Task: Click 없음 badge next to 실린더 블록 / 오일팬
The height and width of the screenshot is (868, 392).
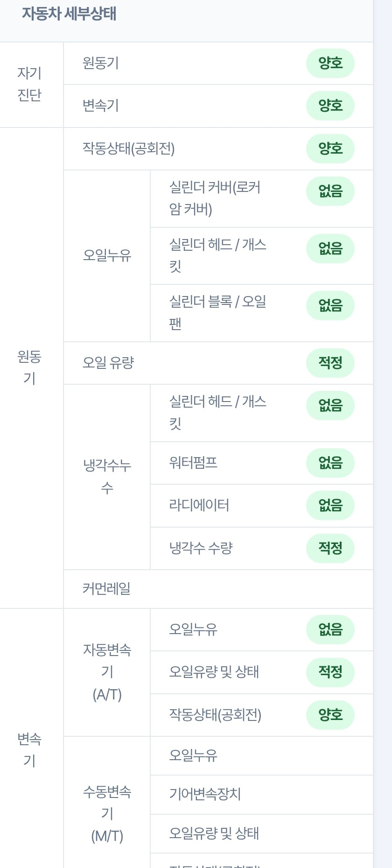Action: tap(330, 305)
